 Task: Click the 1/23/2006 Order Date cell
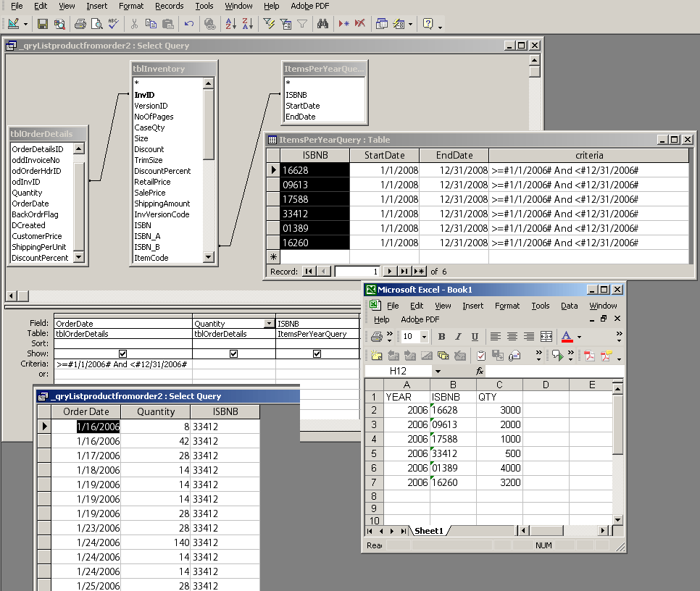point(86,528)
